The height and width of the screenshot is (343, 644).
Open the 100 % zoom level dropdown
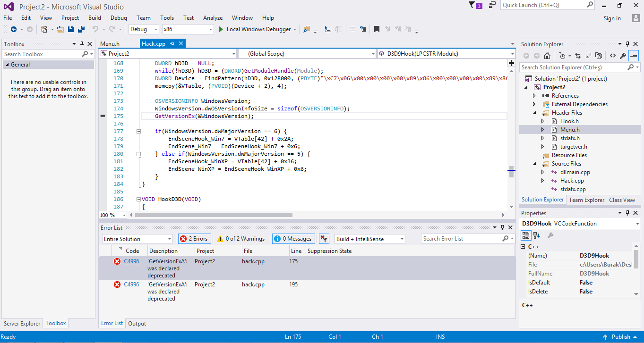[113, 215]
